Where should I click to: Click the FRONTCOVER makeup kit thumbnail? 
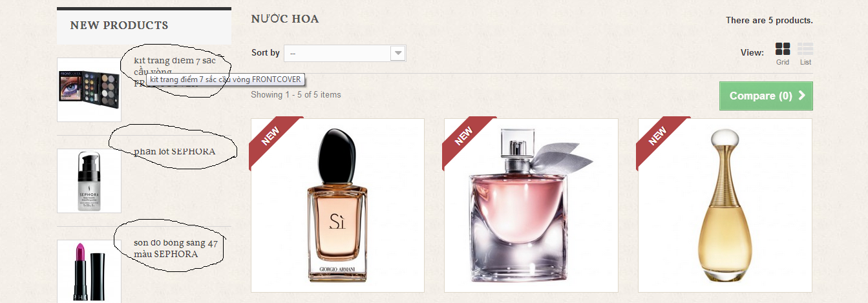89,90
